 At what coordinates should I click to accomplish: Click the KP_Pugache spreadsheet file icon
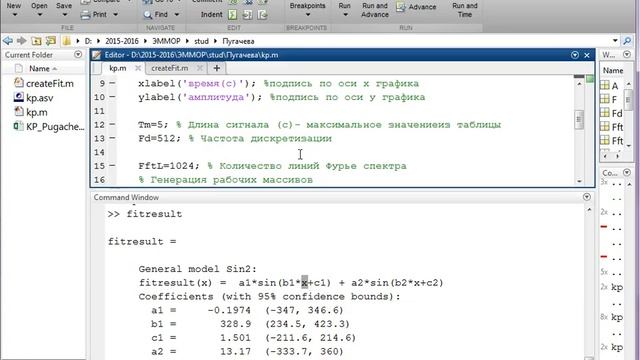point(19,126)
